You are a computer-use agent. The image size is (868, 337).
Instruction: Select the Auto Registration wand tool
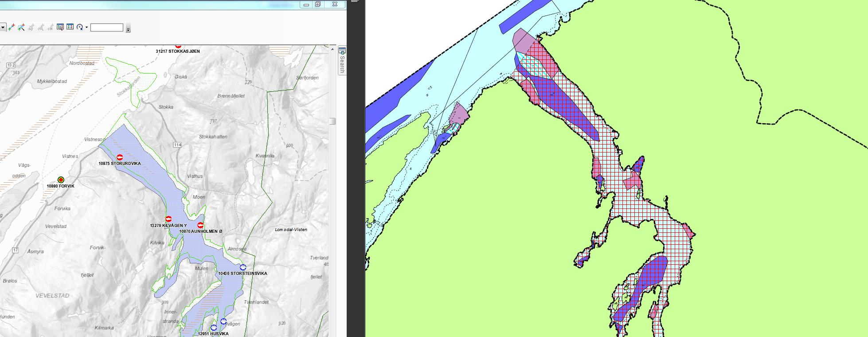[21, 27]
